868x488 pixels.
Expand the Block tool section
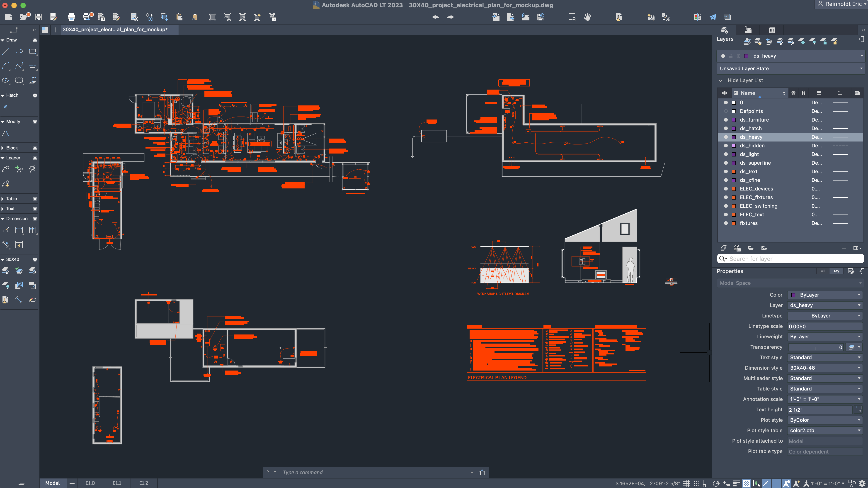(x=3, y=148)
